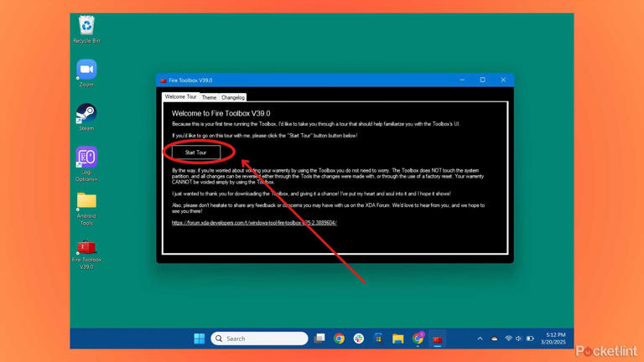Open Google Chrome from the taskbar
644x362 pixels.
click(x=339, y=339)
